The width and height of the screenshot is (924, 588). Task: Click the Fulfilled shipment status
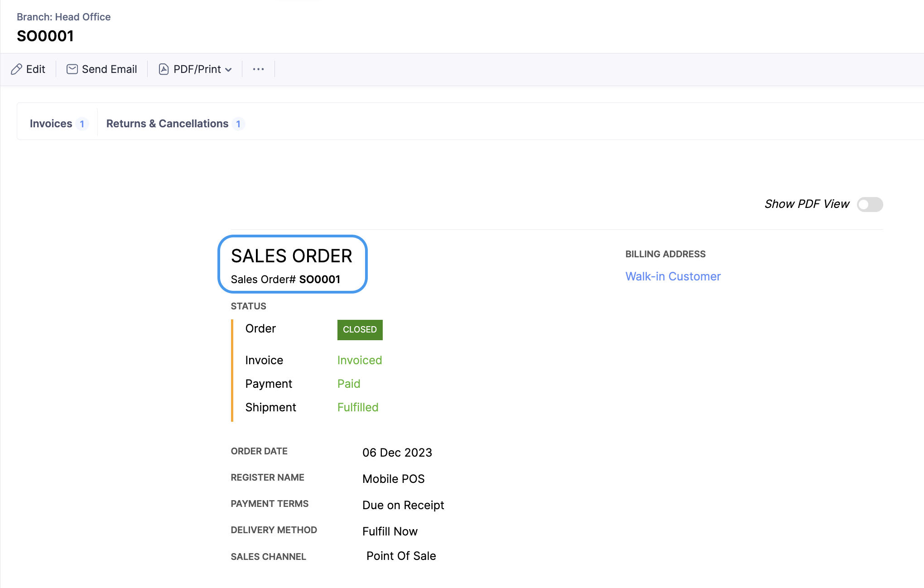click(x=358, y=407)
